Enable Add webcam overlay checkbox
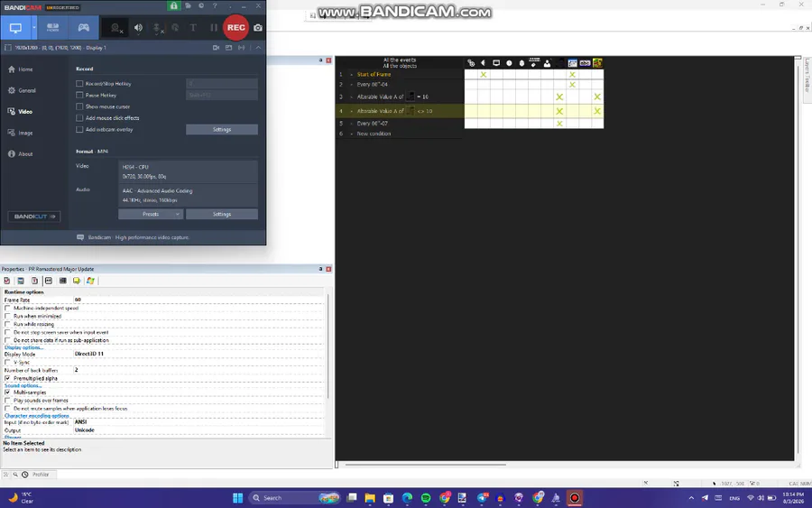The height and width of the screenshot is (508, 812). point(79,129)
